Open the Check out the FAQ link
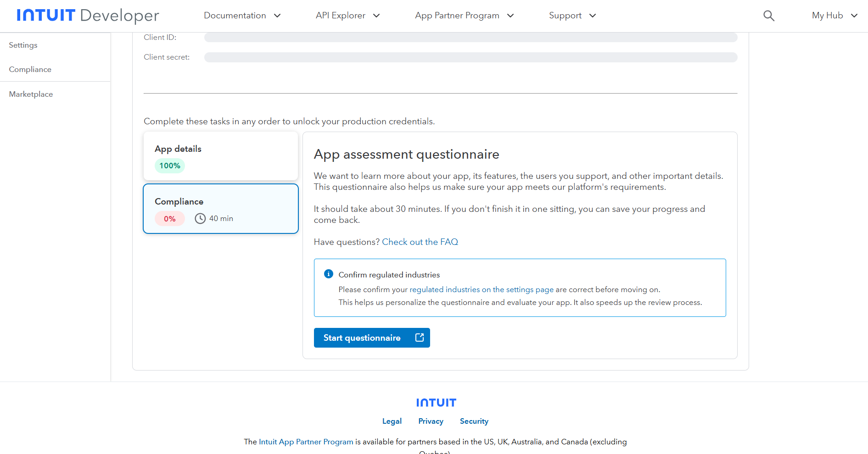The width and height of the screenshot is (868, 454). click(420, 242)
